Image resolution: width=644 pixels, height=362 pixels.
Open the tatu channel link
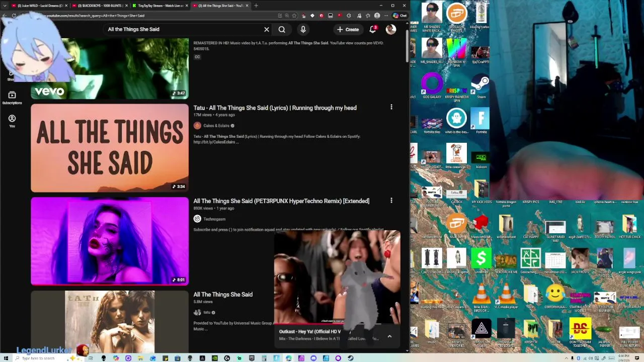coord(207,312)
